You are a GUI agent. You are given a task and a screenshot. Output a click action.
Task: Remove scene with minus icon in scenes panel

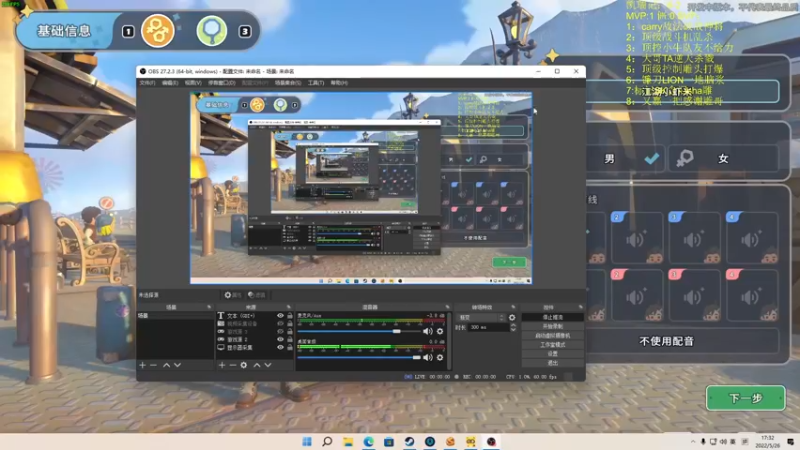[153, 365]
